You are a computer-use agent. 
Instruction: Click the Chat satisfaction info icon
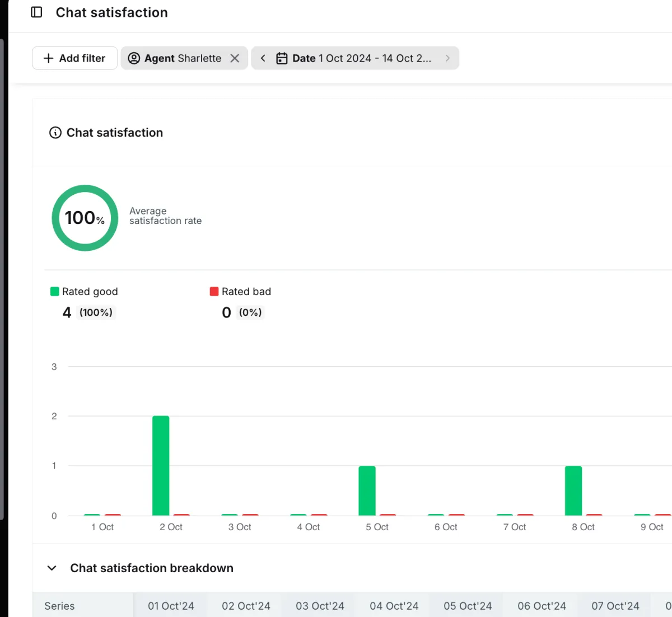tap(55, 133)
